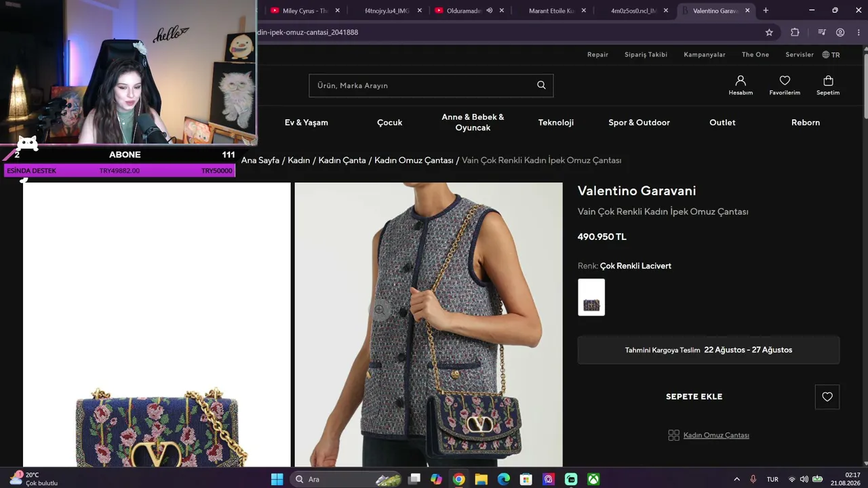Click the Windows taskbar Ara search box

[344, 479]
